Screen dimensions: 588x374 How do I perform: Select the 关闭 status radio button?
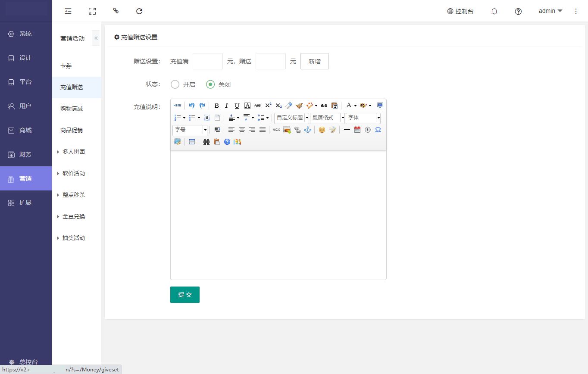210,84
